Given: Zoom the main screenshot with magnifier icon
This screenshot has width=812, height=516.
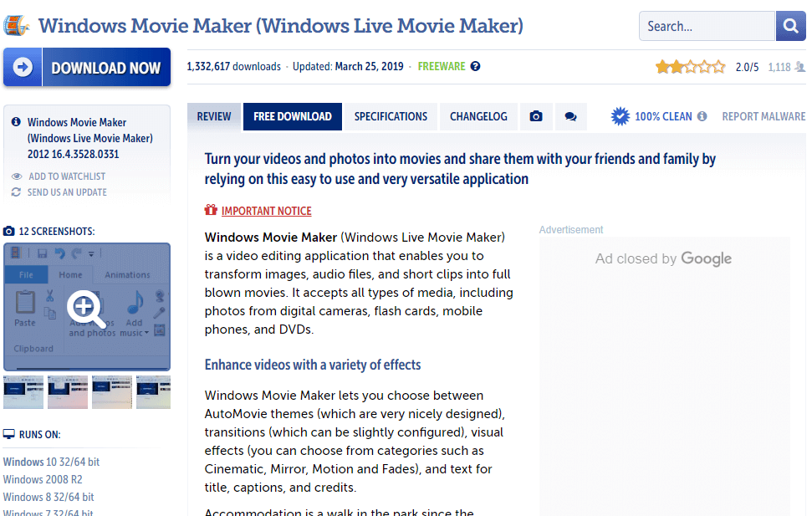Looking at the screenshot, I should [86, 309].
